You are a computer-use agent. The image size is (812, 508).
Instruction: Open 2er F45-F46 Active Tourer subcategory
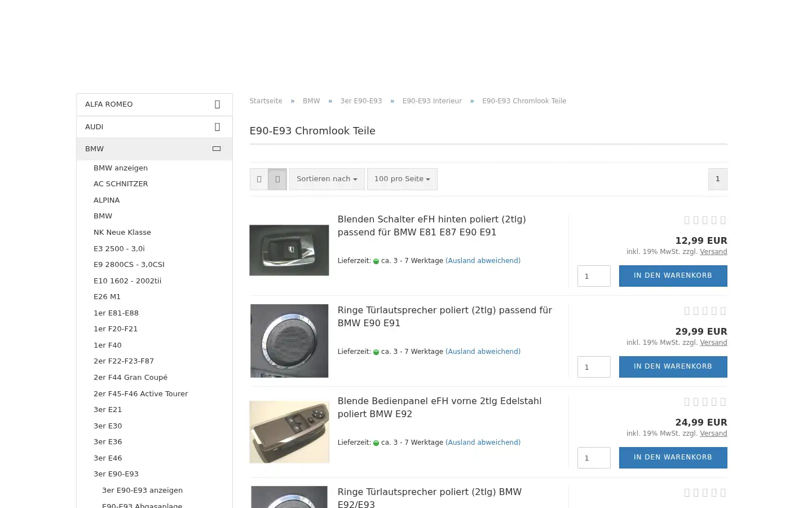[140, 394]
